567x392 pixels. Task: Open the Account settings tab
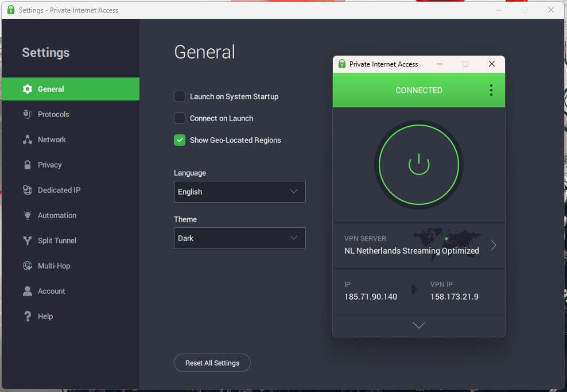[x=71, y=291]
